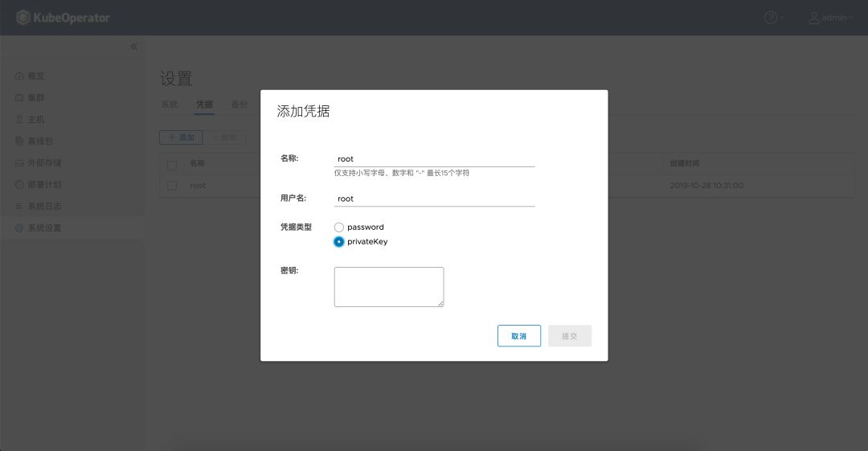Click the 用户名 username input field
Screen dimensions: 868x451
click(x=435, y=199)
